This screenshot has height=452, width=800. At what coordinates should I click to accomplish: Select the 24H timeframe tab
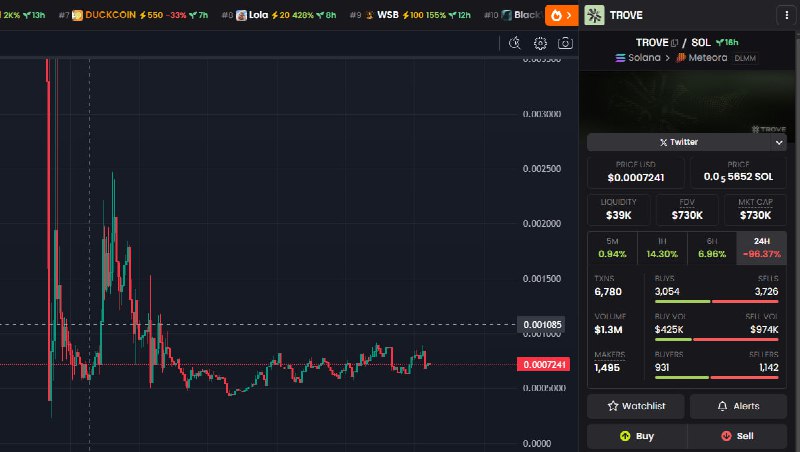click(x=762, y=248)
